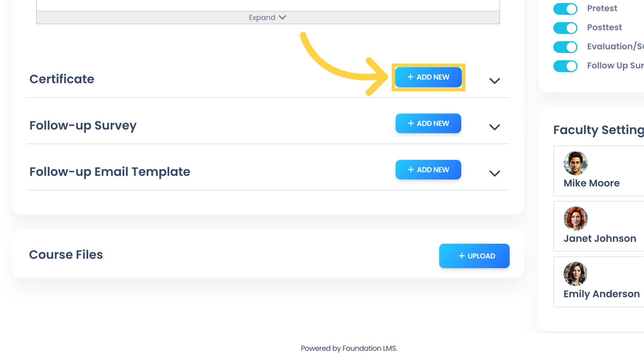Toggle the Pretest switch on/off

(565, 8)
